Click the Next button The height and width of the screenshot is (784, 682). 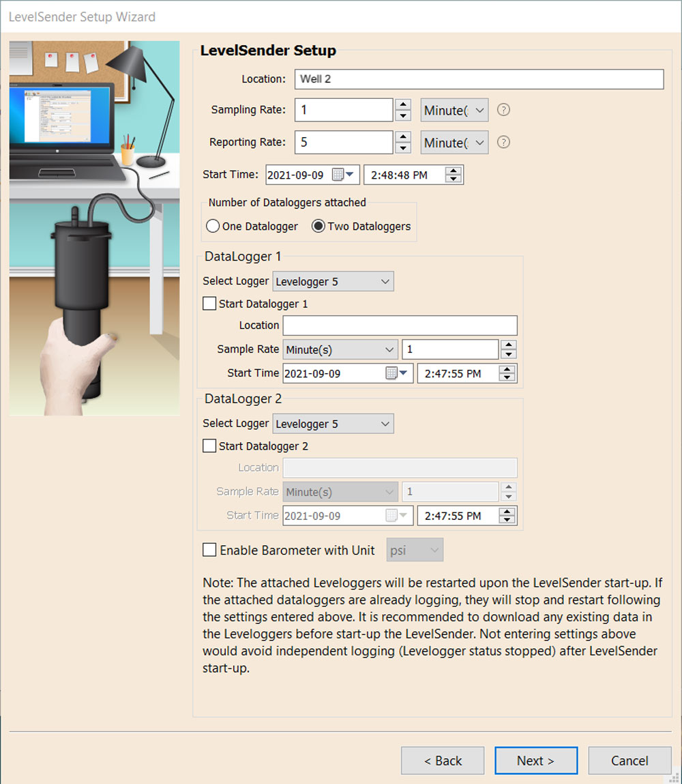pos(536,760)
